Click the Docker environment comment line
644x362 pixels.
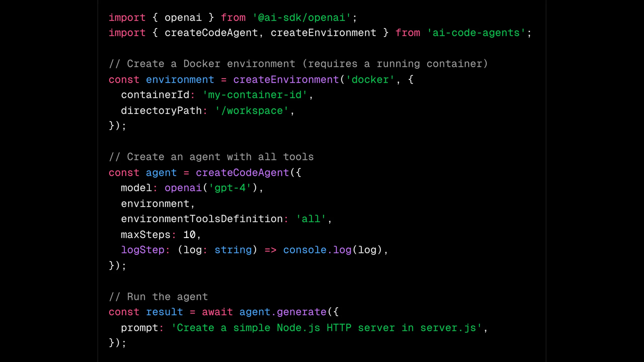[x=297, y=63]
